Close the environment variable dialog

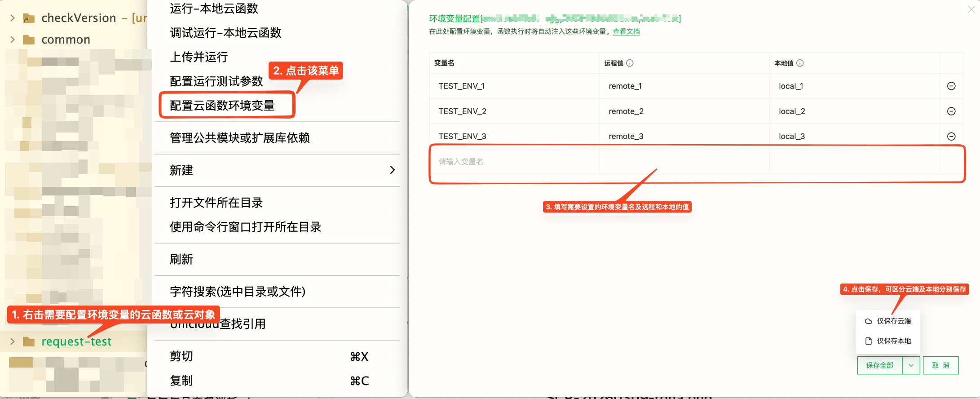point(971,9)
